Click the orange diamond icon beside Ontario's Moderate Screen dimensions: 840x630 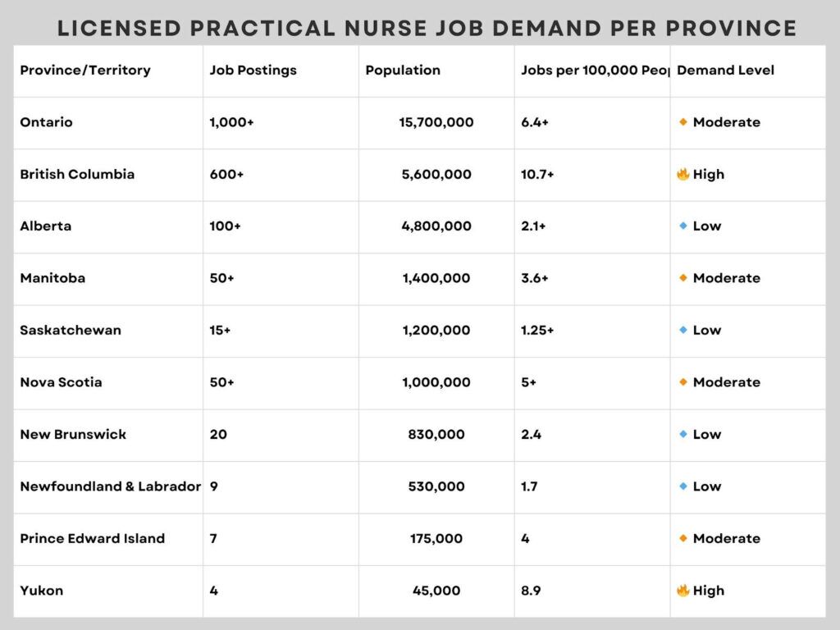click(683, 122)
